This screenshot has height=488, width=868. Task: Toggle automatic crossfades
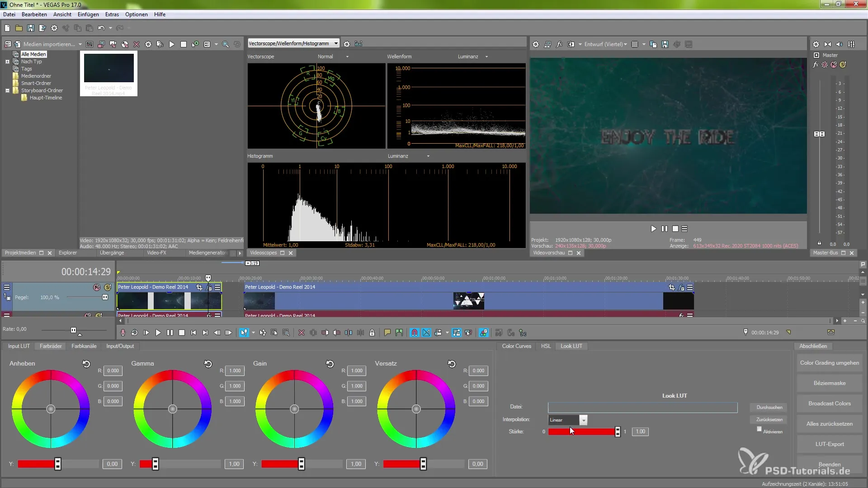click(426, 333)
